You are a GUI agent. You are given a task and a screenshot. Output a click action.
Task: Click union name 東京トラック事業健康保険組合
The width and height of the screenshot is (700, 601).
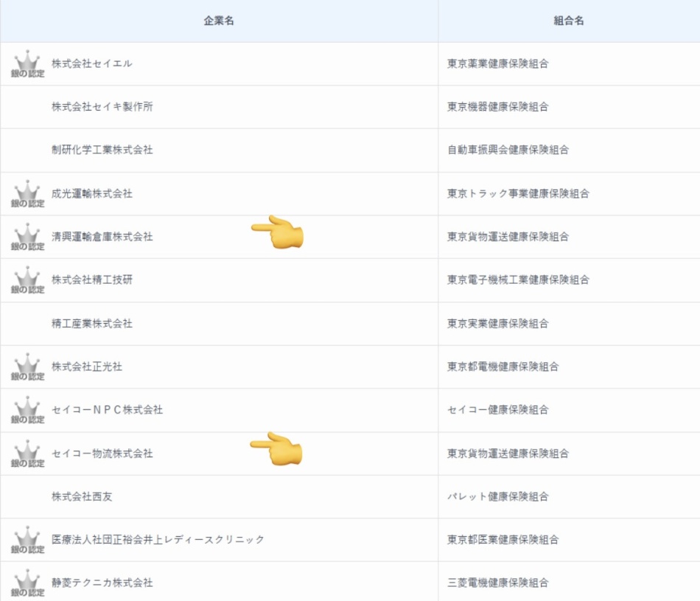pos(518,193)
